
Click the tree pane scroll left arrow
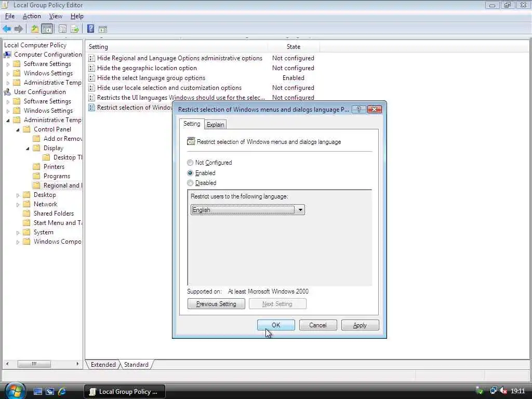(x=7, y=364)
